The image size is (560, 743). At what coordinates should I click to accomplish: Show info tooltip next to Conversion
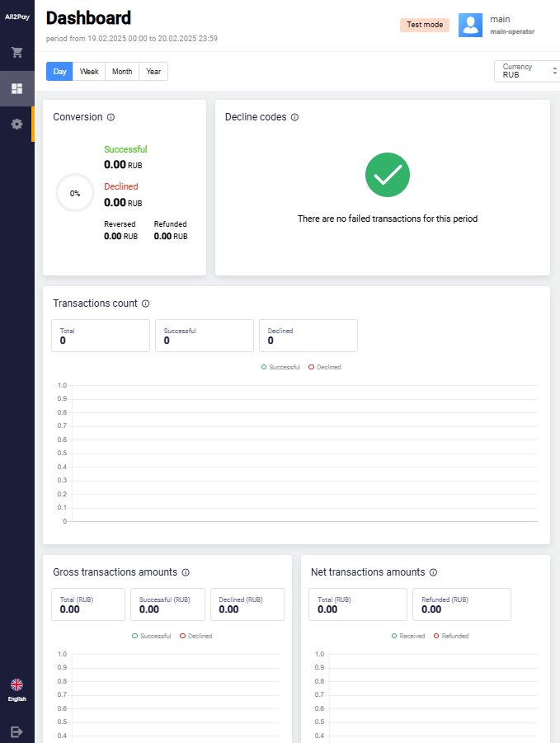tap(111, 117)
